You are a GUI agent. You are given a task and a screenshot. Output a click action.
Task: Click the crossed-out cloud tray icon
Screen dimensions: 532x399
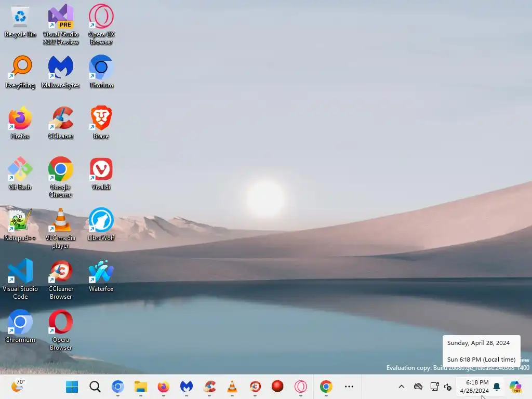click(x=418, y=387)
